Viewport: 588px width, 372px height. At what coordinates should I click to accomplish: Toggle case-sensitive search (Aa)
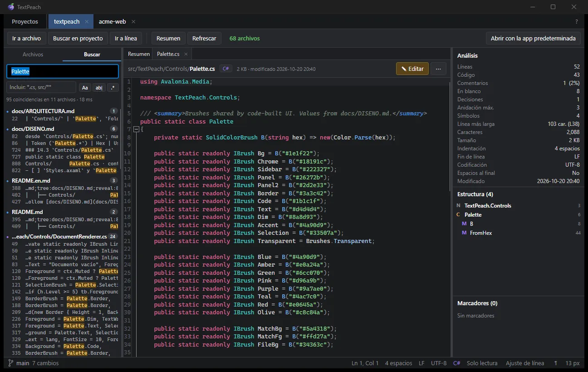85,87
